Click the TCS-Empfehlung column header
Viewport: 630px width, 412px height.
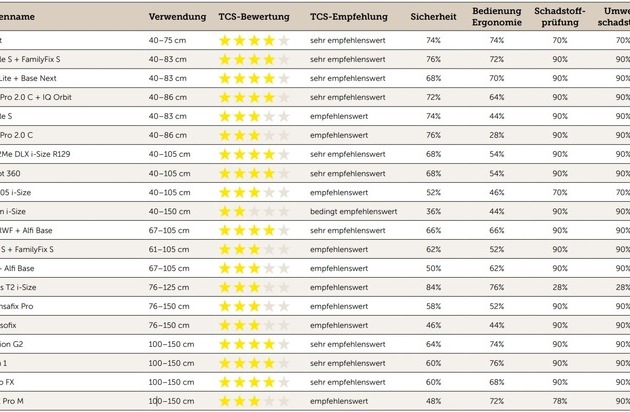347,18
